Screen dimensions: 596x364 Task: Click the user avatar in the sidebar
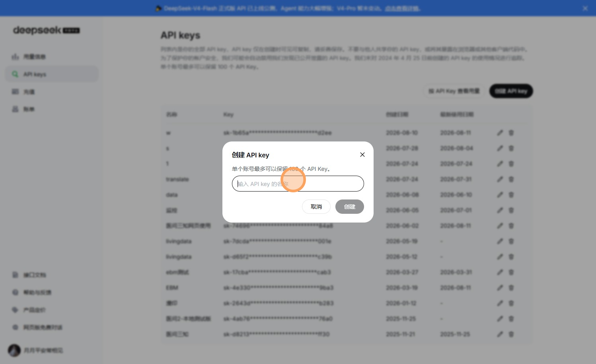click(x=14, y=350)
